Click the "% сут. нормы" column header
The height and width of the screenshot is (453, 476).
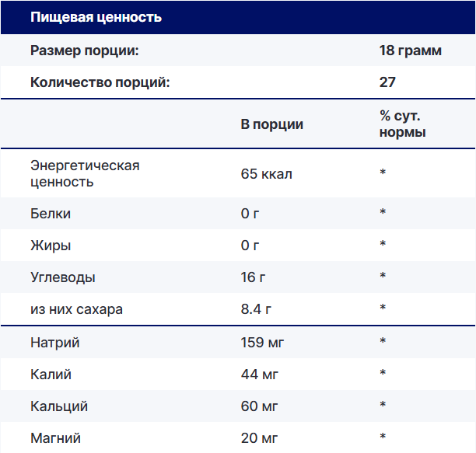click(402, 124)
